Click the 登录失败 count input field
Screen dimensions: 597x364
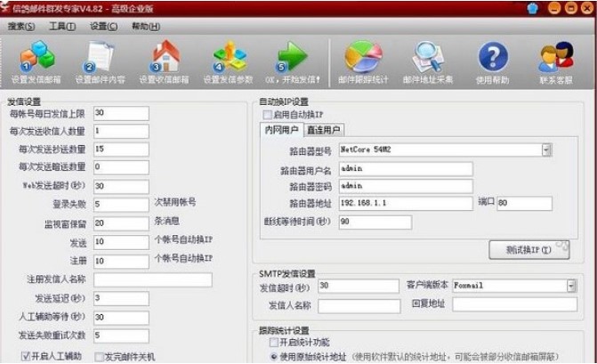point(121,205)
